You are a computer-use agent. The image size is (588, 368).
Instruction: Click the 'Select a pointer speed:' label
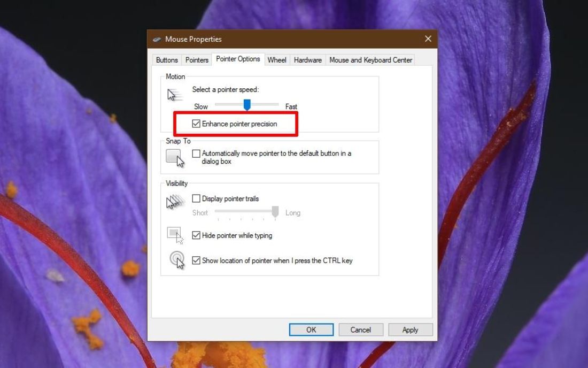point(226,89)
